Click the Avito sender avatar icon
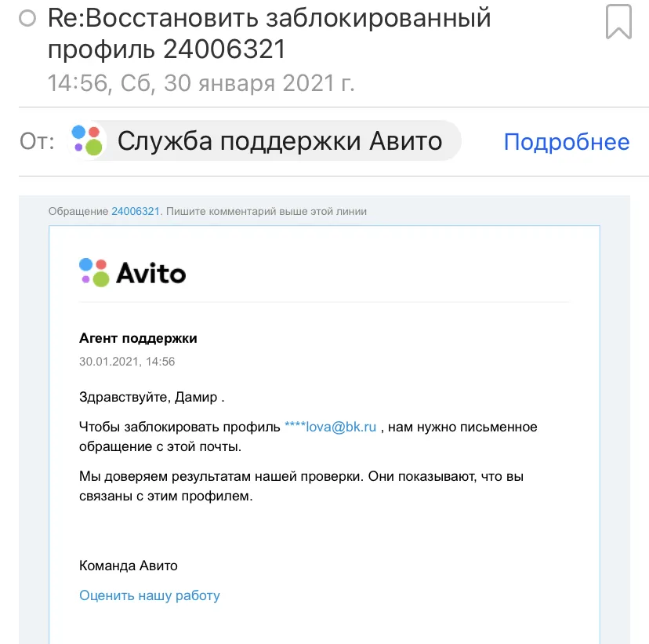 click(87, 141)
